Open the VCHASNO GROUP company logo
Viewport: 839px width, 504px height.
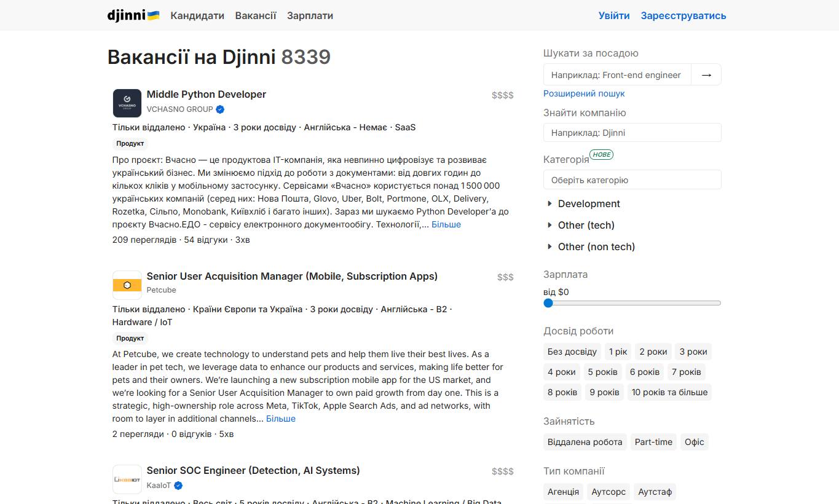point(127,103)
